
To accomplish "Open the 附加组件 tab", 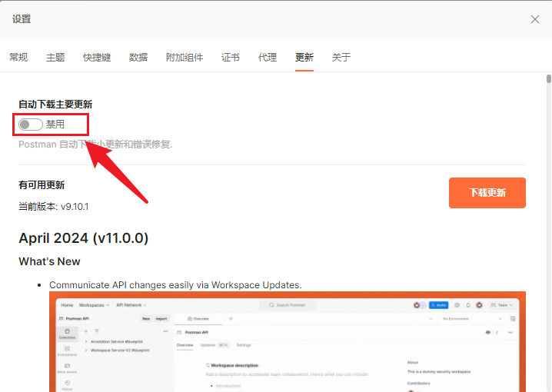I will click(x=185, y=58).
